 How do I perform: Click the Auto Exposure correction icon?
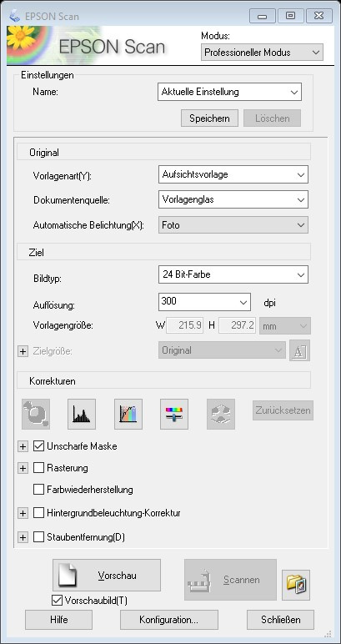pos(36,414)
